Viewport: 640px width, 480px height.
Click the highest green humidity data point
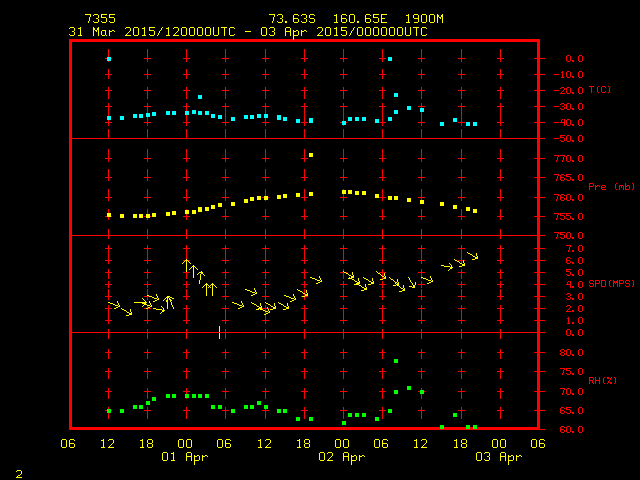coord(396,361)
